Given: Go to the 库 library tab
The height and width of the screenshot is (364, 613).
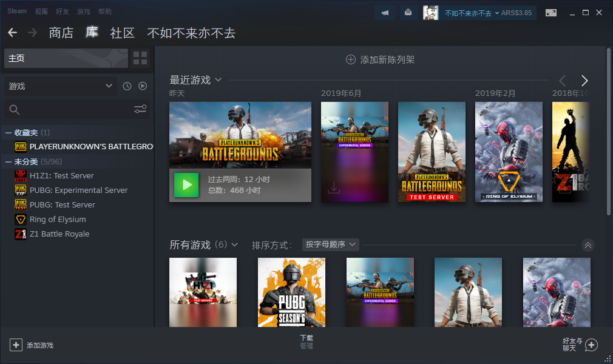Looking at the screenshot, I should [x=92, y=32].
